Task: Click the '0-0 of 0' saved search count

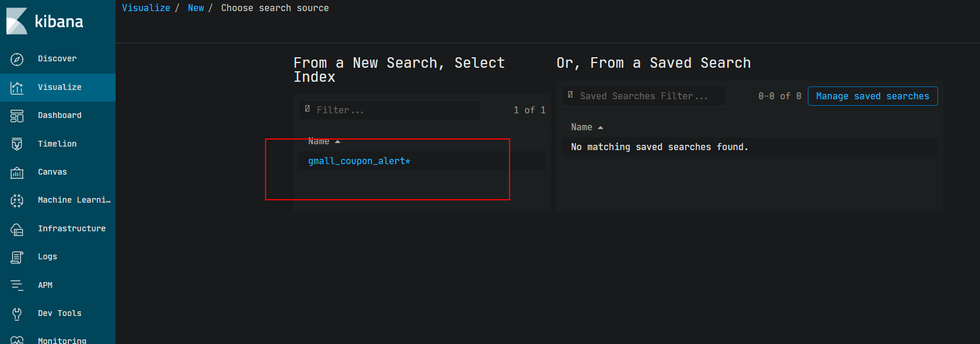Action: click(780, 96)
